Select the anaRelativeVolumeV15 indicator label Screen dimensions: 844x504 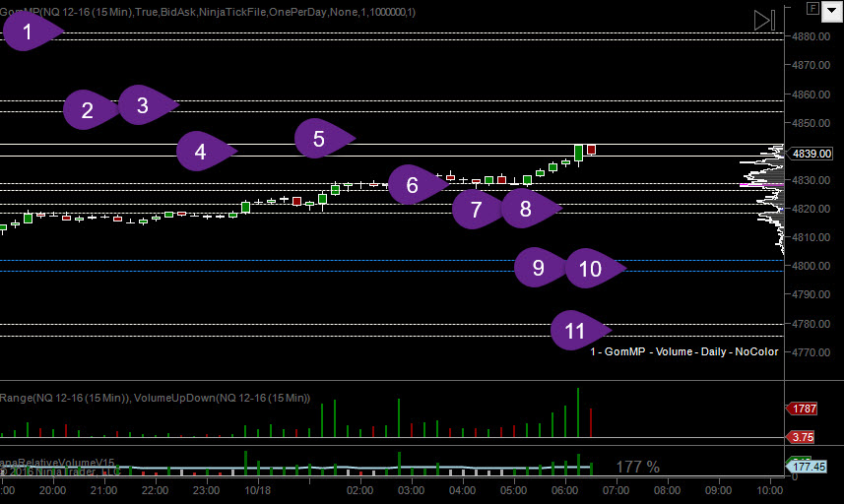[57, 463]
